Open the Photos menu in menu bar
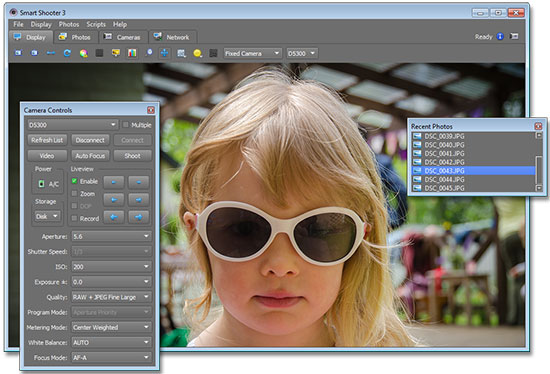This screenshot has height=374, width=550. click(69, 24)
